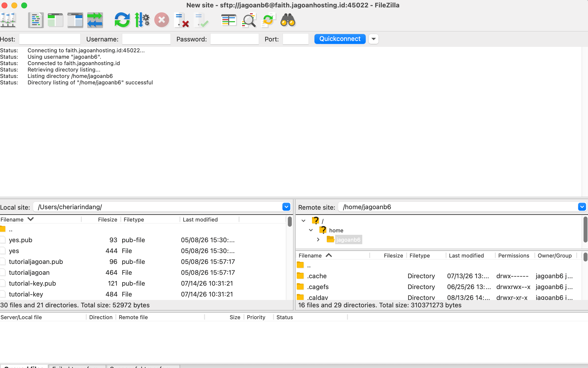
Task: Expand Local site path dropdown
Action: 286,207
